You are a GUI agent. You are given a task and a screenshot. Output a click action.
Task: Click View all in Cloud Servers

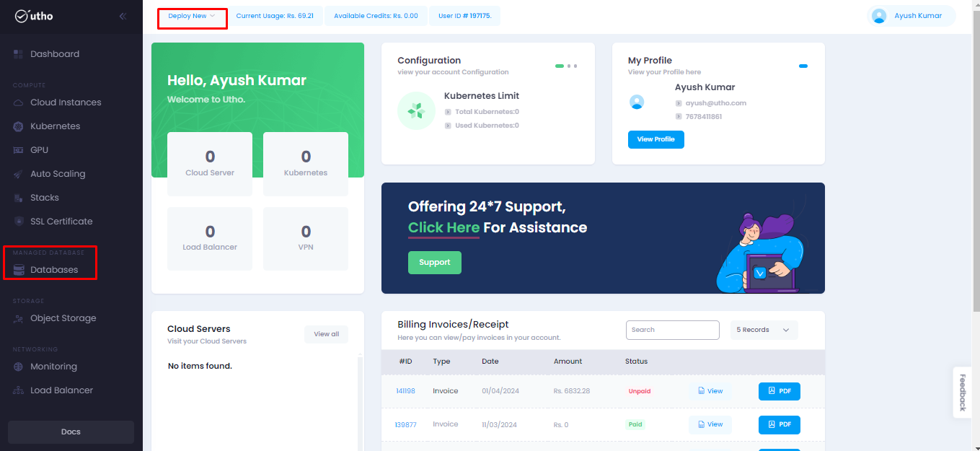click(x=327, y=334)
